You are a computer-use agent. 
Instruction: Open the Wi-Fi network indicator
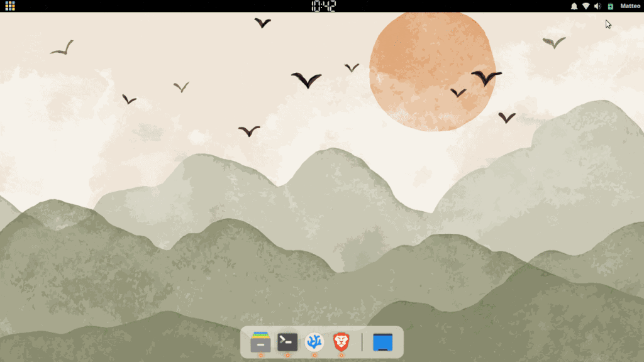point(586,6)
